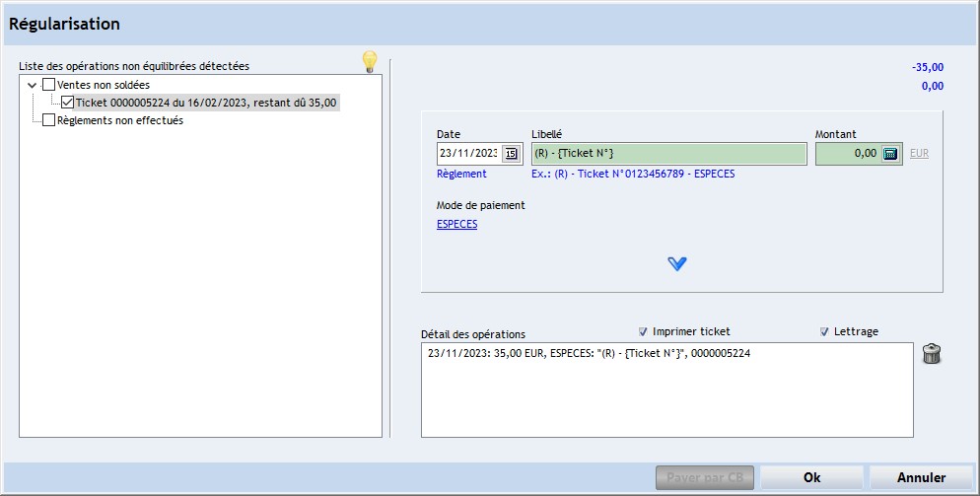Open the calculator next to Montant

[889, 153]
